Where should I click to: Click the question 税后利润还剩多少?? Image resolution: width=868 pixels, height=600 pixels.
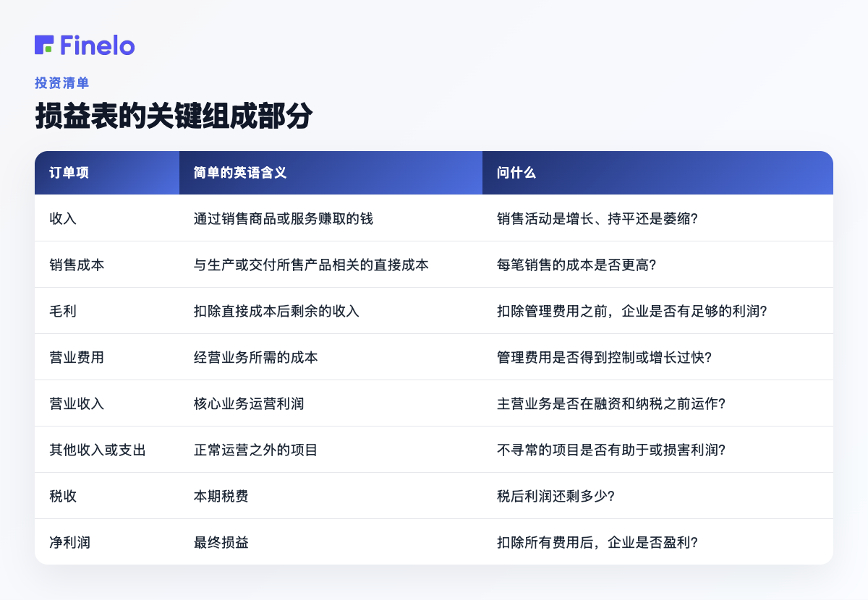tap(556, 496)
